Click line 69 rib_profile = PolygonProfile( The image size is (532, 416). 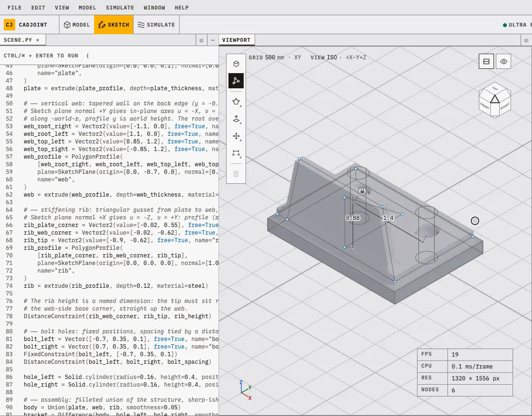pos(73,248)
